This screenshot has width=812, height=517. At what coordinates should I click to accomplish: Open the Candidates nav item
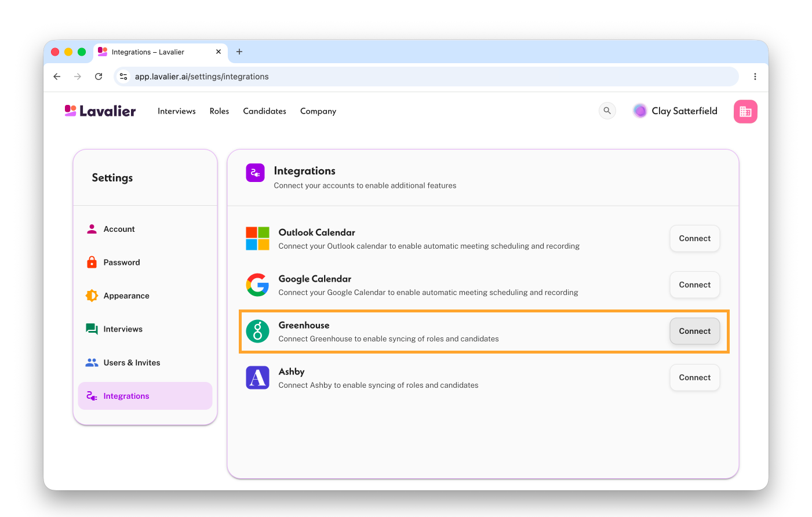coord(264,111)
